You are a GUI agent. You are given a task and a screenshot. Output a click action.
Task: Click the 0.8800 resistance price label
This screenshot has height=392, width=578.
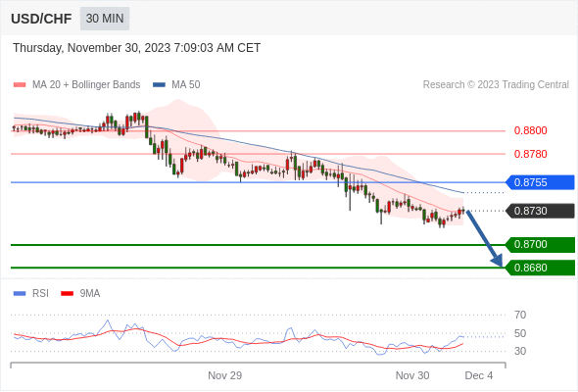pyautogui.click(x=530, y=130)
